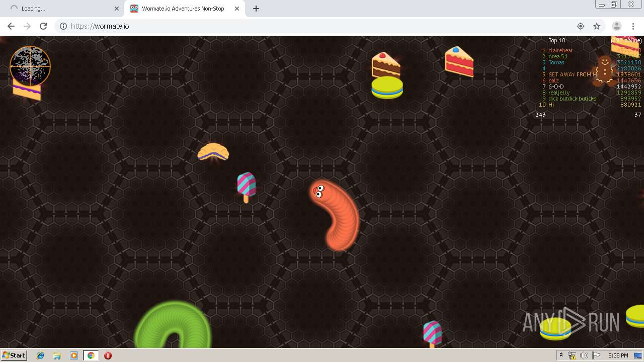Switch to Wormate.io Adventures Non-Stop tab
644x362 pixels.
(185, 9)
